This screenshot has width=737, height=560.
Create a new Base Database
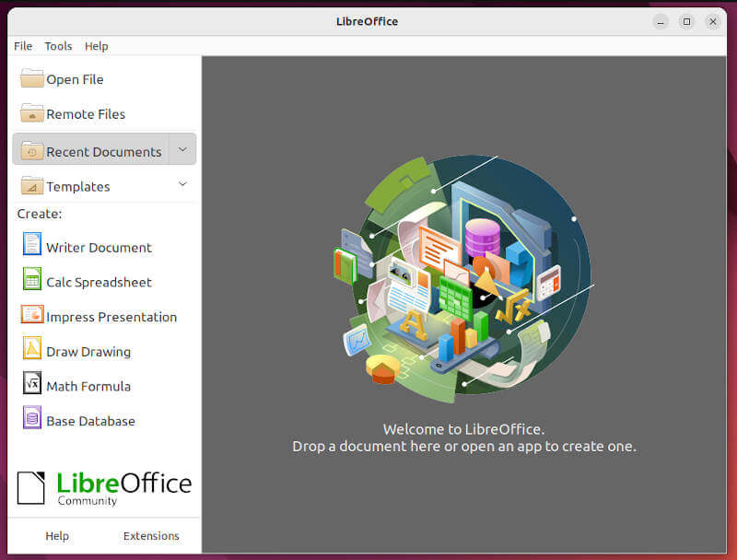point(90,421)
